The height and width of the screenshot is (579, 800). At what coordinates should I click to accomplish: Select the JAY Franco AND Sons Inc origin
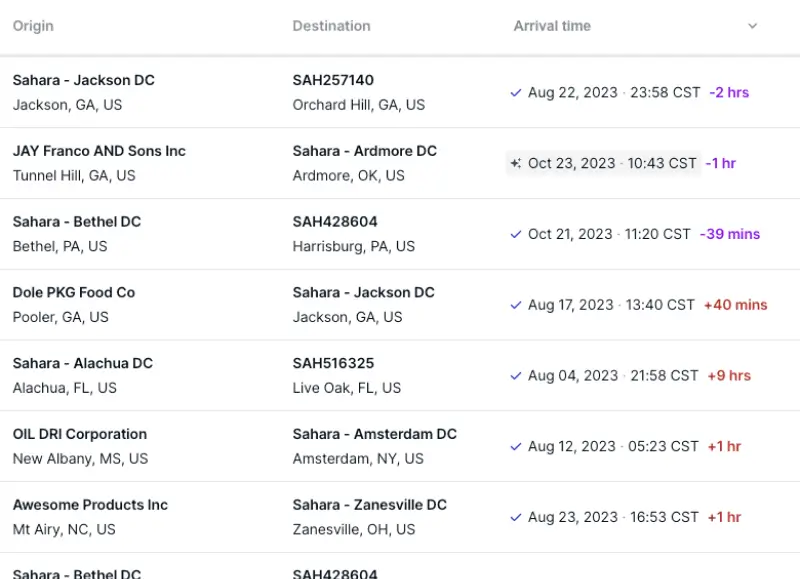coord(99,151)
